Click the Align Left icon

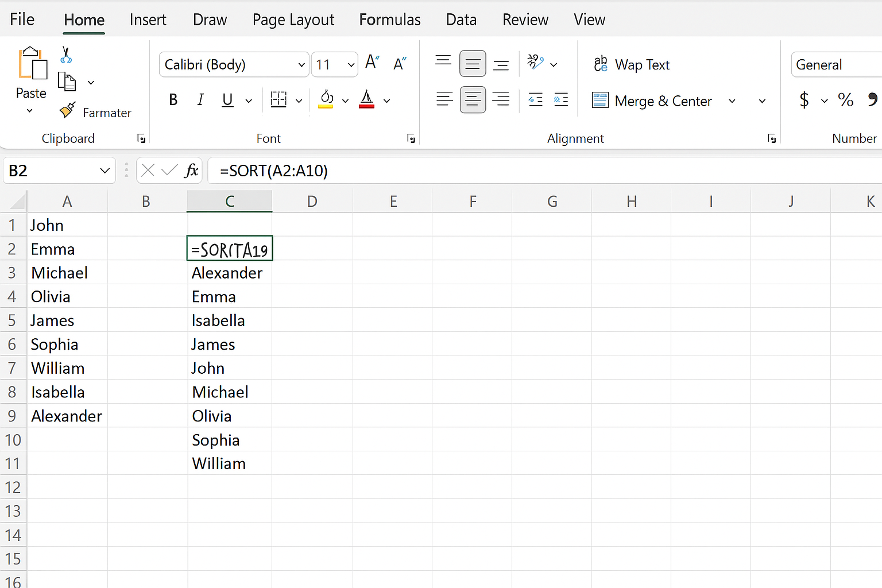pyautogui.click(x=444, y=99)
